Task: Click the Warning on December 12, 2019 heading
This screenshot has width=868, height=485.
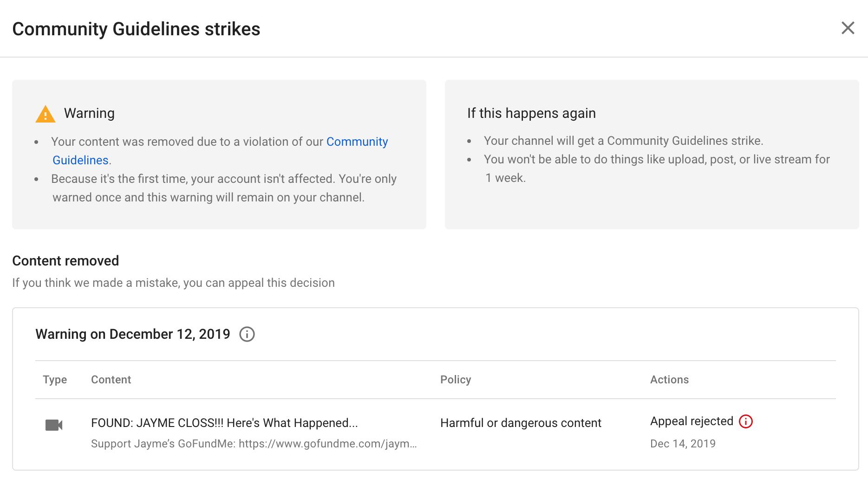Action: click(x=133, y=334)
